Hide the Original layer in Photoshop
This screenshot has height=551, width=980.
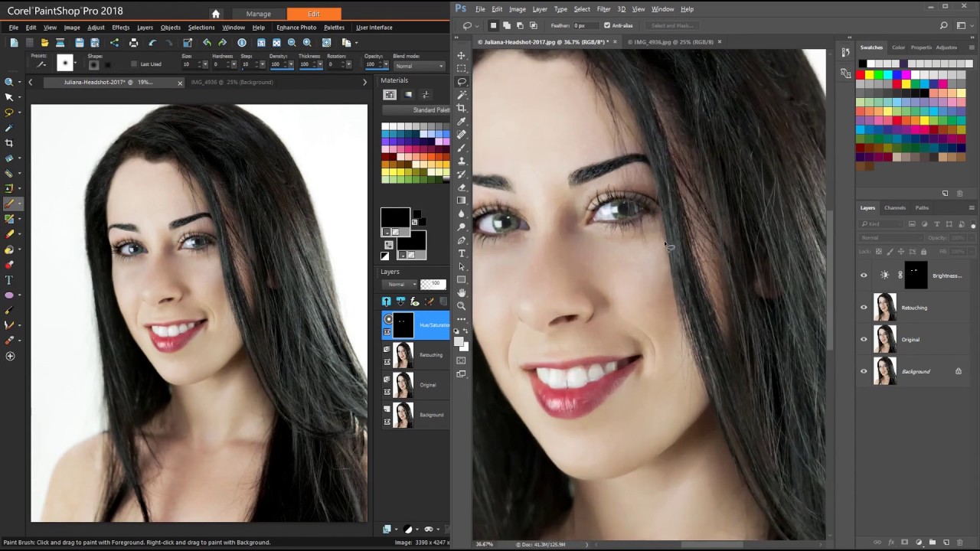pos(864,340)
